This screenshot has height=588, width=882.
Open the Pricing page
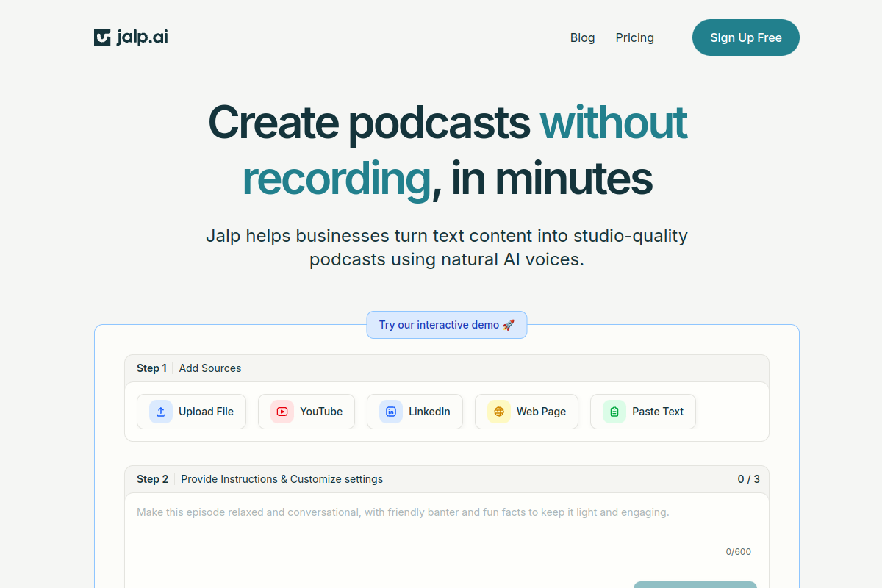tap(635, 37)
